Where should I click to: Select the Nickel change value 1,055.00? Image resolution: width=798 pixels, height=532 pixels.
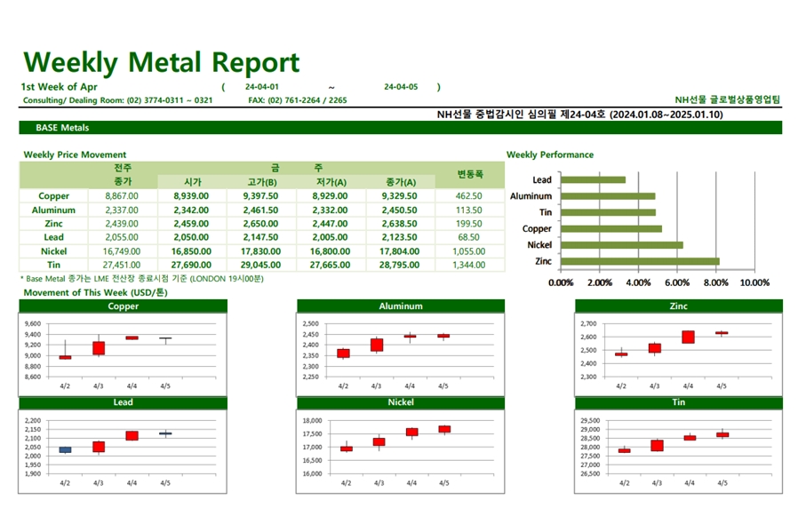469,251
